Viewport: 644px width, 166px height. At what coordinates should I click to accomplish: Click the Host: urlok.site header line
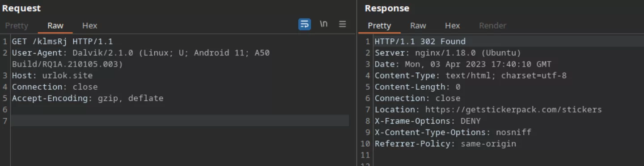pos(52,75)
